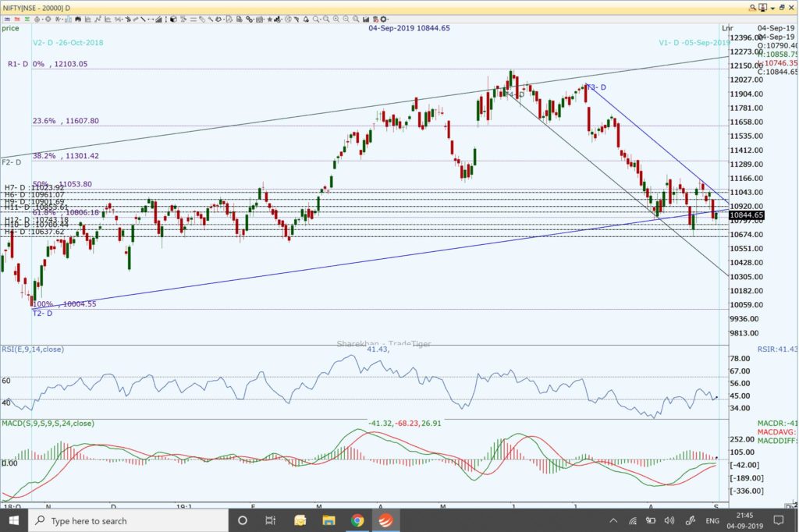Click the 12150.00 price axis value
Image resolution: width=799 pixels, height=532 pixels.
tap(747, 66)
